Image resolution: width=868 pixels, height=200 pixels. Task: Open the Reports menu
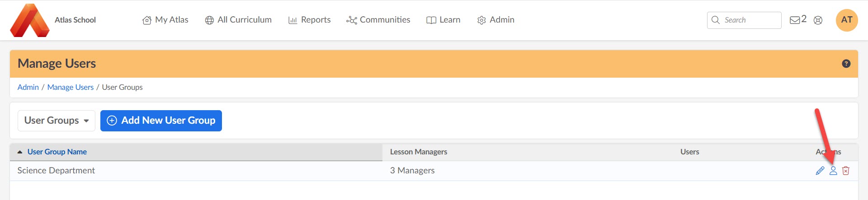click(x=310, y=20)
